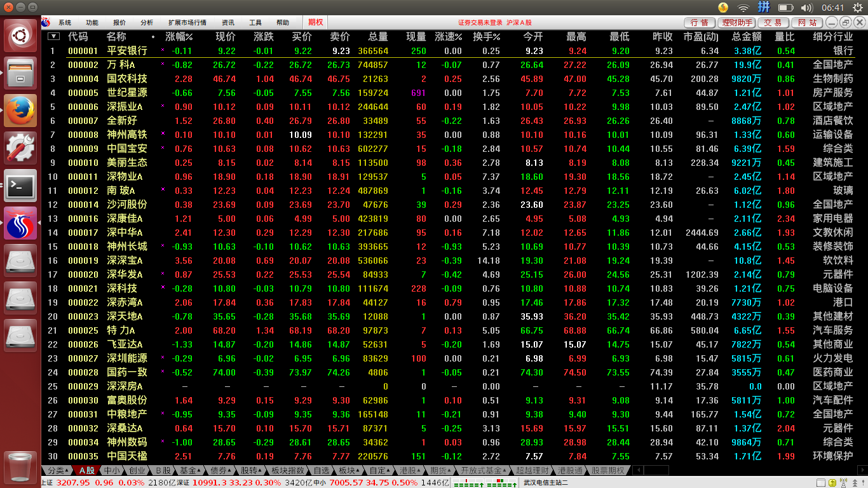
Task: Click the 理财助手 button
Action: click(737, 23)
